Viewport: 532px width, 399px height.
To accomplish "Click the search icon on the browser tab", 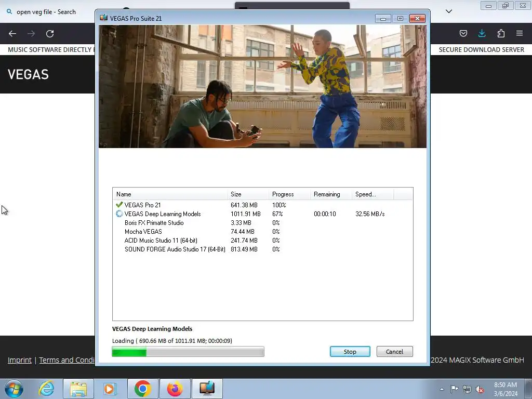I will click(x=9, y=11).
